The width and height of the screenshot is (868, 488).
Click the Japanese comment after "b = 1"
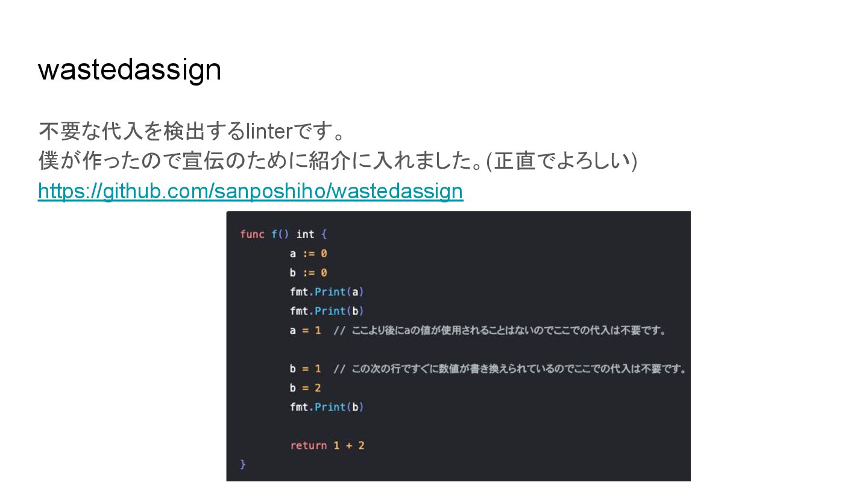510,369
